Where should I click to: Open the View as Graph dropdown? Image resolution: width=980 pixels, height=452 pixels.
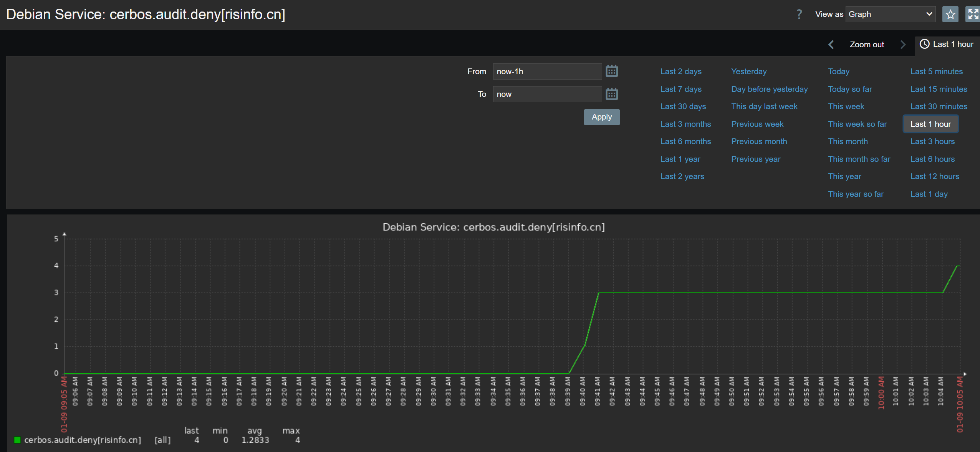[x=890, y=15]
